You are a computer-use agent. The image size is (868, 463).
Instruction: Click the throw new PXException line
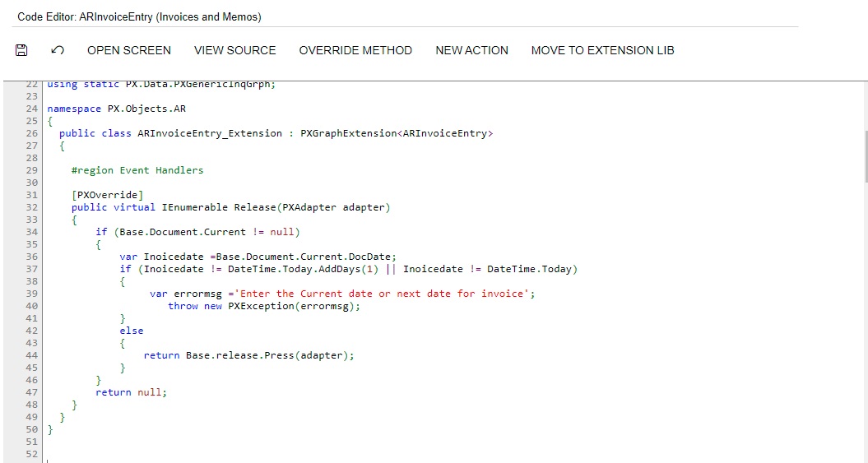click(264, 306)
